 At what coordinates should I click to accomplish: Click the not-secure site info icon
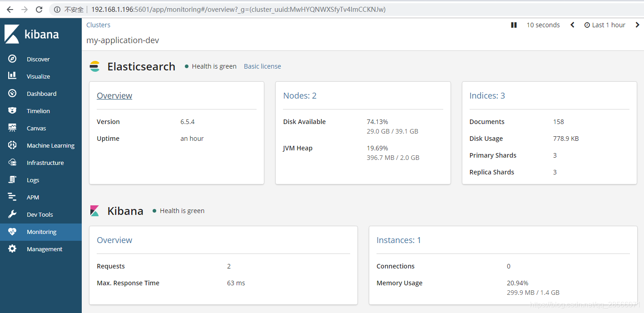point(57,10)
